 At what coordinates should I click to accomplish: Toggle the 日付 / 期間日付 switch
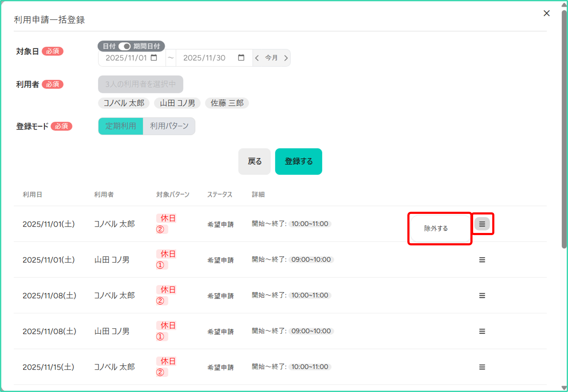pos(124,46)
